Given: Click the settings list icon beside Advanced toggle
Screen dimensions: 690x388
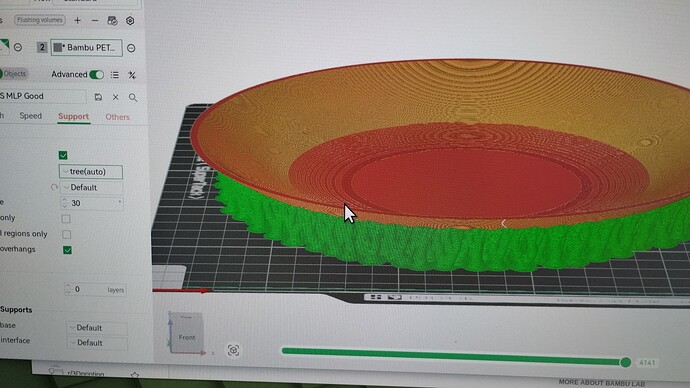Looking at the screenshot, I should pyautogui.click(x=114, y=75).
